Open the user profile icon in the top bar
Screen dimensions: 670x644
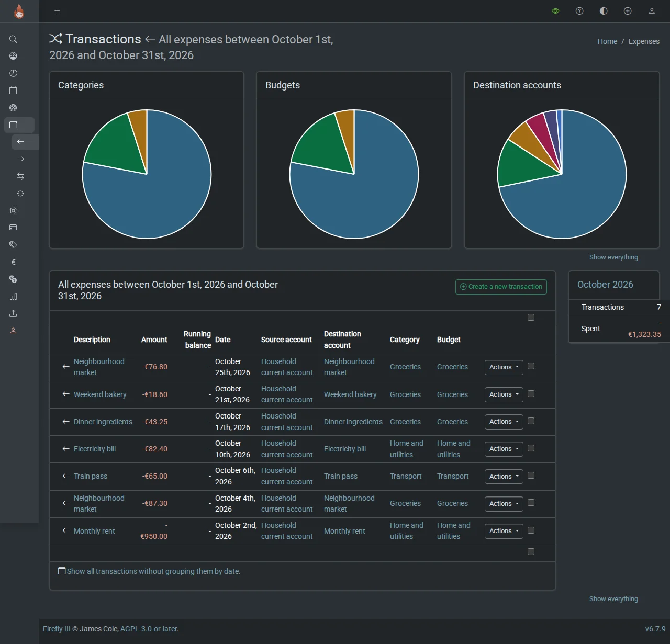[652, 11]
